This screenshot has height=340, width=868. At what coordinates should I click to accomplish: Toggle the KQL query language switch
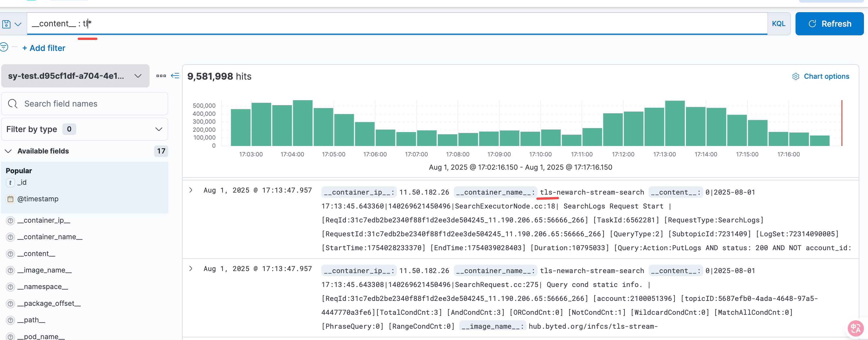coord(778,23)
